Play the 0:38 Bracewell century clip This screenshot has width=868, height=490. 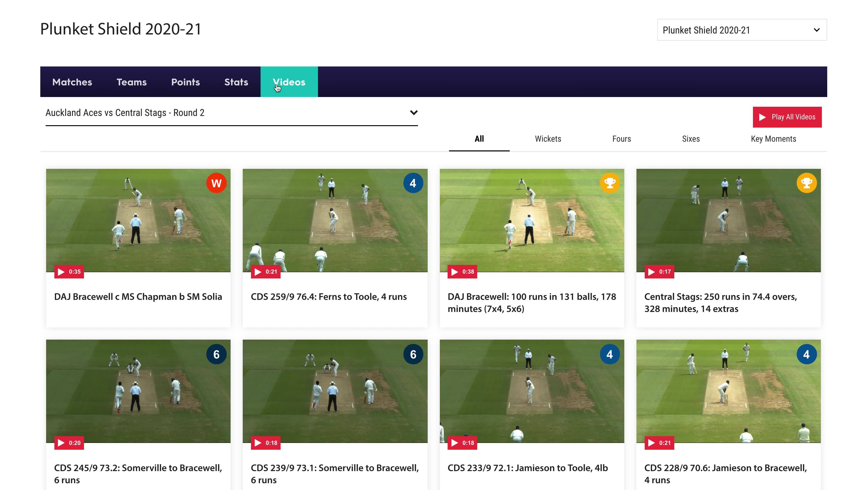(462, 272)
